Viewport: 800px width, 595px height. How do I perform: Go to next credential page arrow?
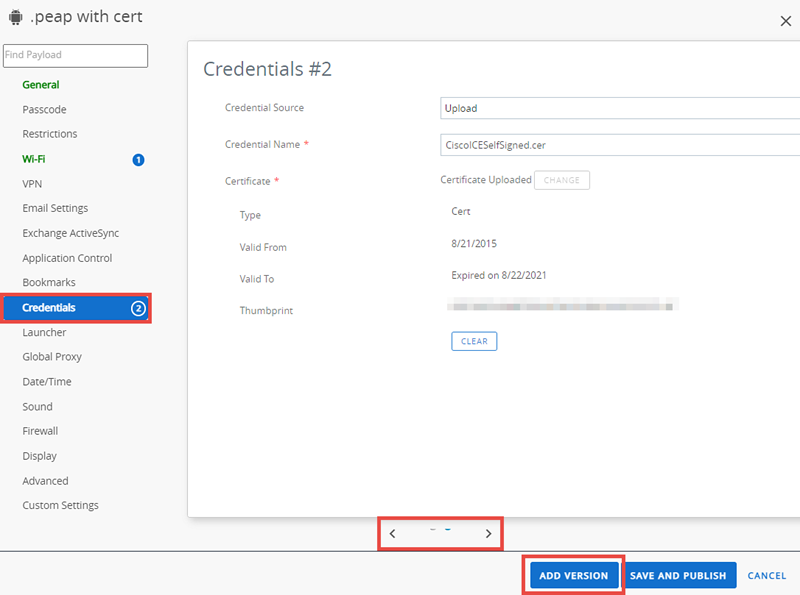(x=488, y=534)
